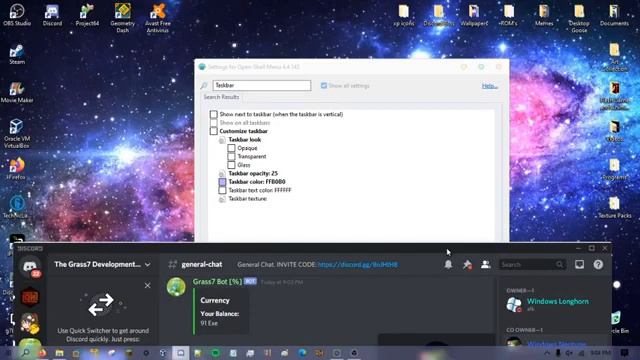Click the Discord Search box
The image size is (640, 360).
pyautogui.click(x=532, y=265)
